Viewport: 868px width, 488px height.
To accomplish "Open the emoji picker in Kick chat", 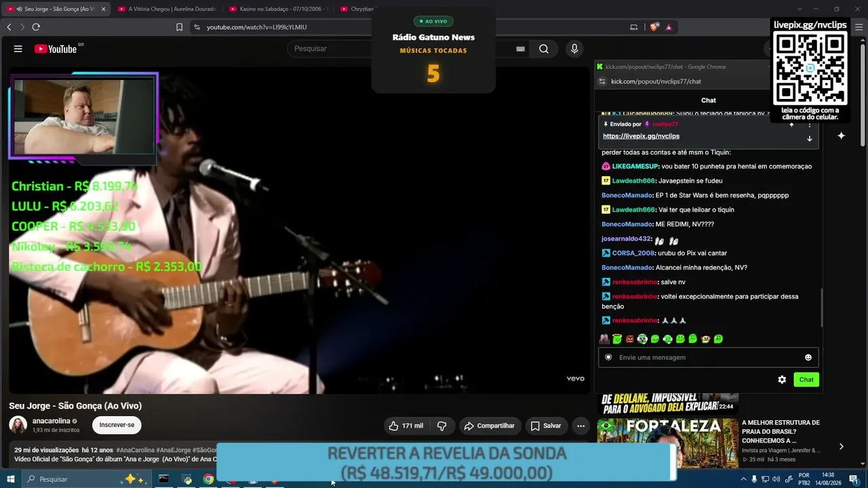I will click(x=808, y=357).
